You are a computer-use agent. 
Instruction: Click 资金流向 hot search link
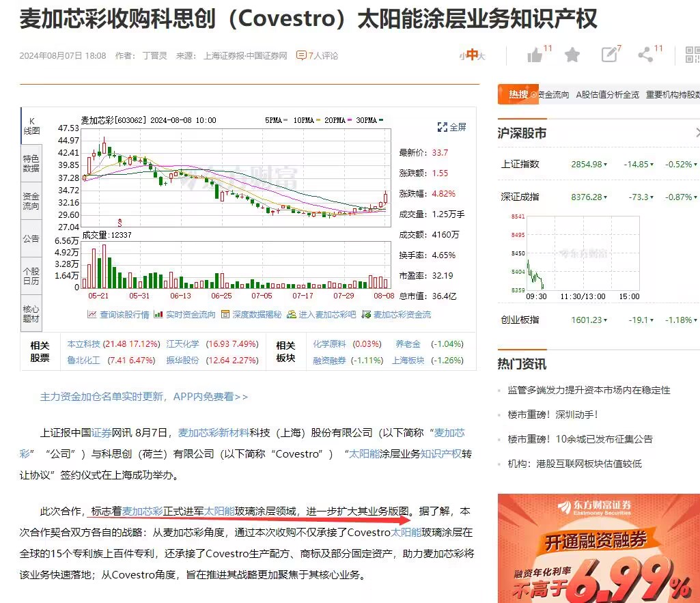tap(554, 95)
